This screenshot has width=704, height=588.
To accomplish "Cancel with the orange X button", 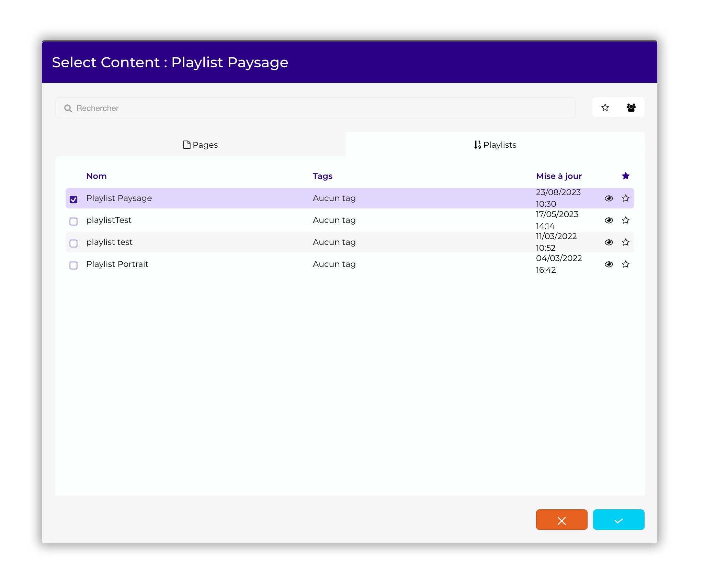I will coord(561,520).
